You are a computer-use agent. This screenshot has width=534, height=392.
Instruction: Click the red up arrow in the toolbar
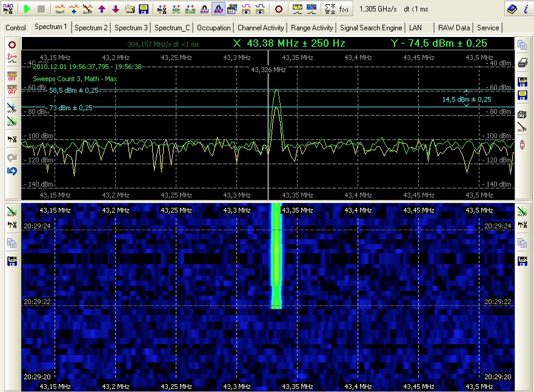point(102,9)
